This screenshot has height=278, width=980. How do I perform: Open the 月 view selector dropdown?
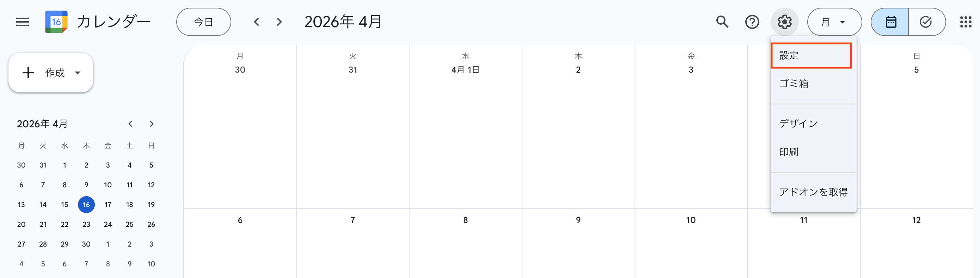pos(834,22)
